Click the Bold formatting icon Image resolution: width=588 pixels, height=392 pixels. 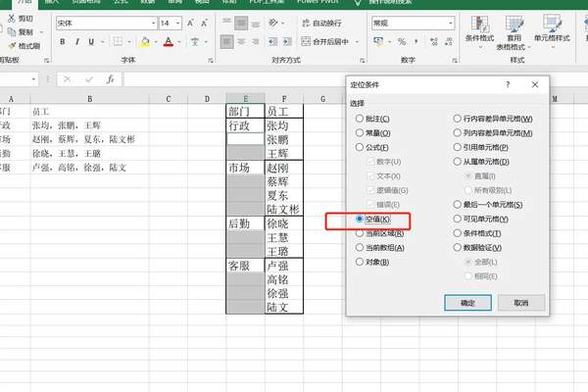pyautogui.click(x=63, y=41)
